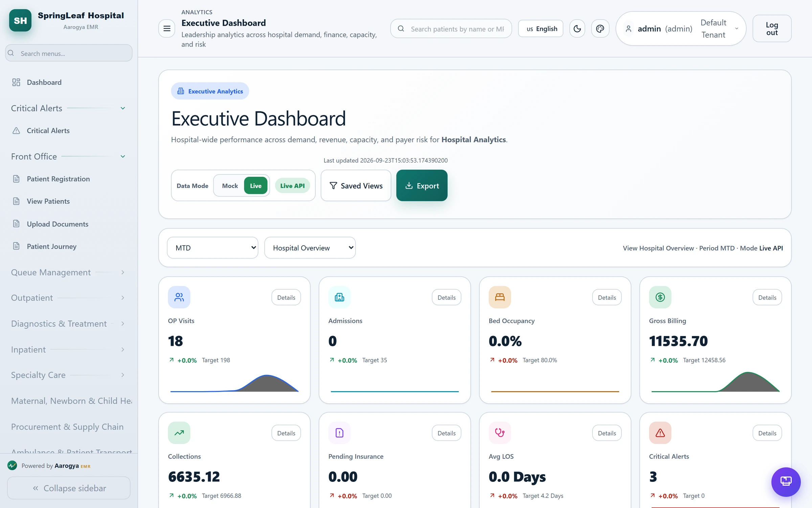This screenshot has width=812, height=508.
Task: Click the Avg LOS stethoscope icon
Action: click(500, 433)
